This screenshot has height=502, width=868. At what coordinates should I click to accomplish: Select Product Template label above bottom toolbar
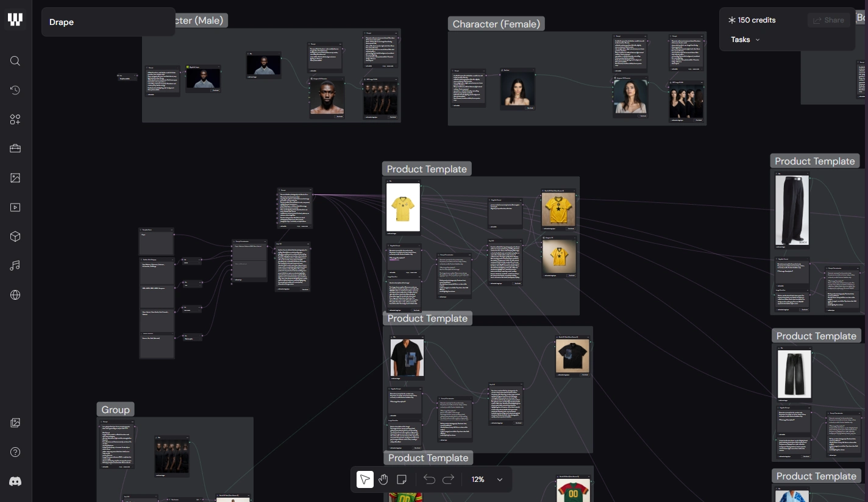428,458
